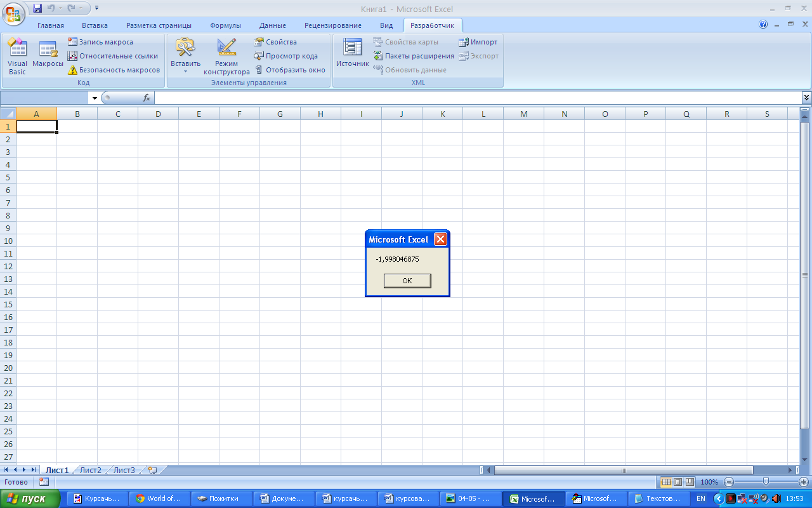Click the horizontal scrollbar thumb
812x508 pixels.
click(624, 471)
